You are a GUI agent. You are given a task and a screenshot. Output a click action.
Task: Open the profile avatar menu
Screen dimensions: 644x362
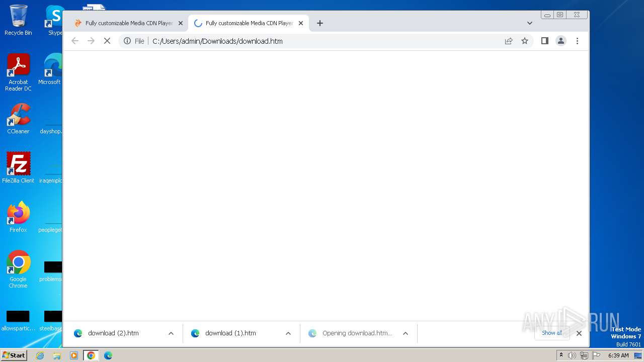point(561,41)
